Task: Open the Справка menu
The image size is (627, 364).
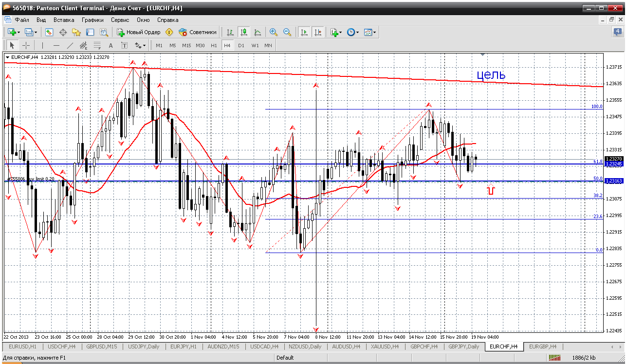Action: pyautogui.click(x=168, y=20)
